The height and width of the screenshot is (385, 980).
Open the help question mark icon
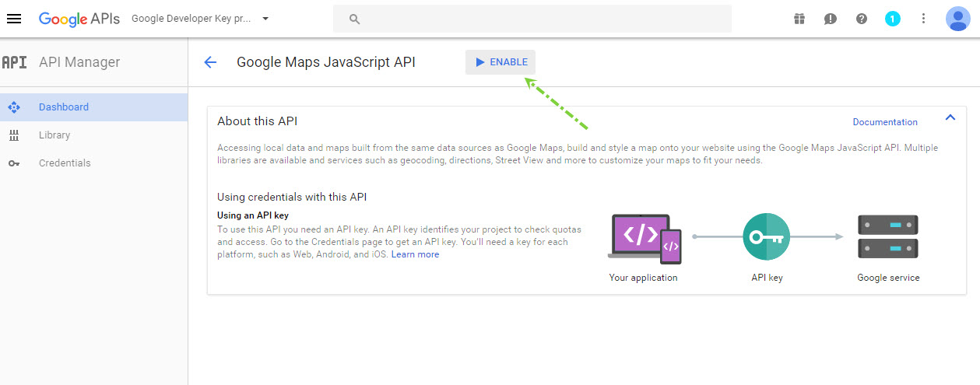(x=862, y=19)
